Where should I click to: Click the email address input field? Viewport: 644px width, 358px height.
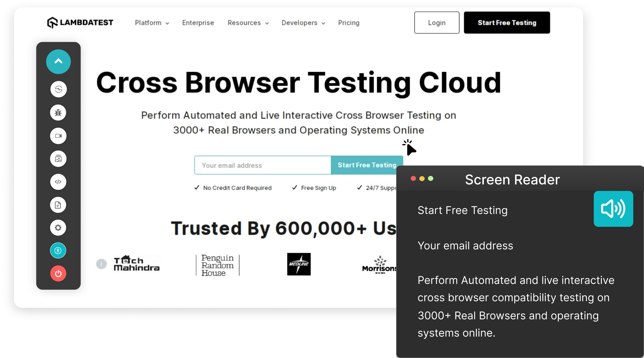262,165
